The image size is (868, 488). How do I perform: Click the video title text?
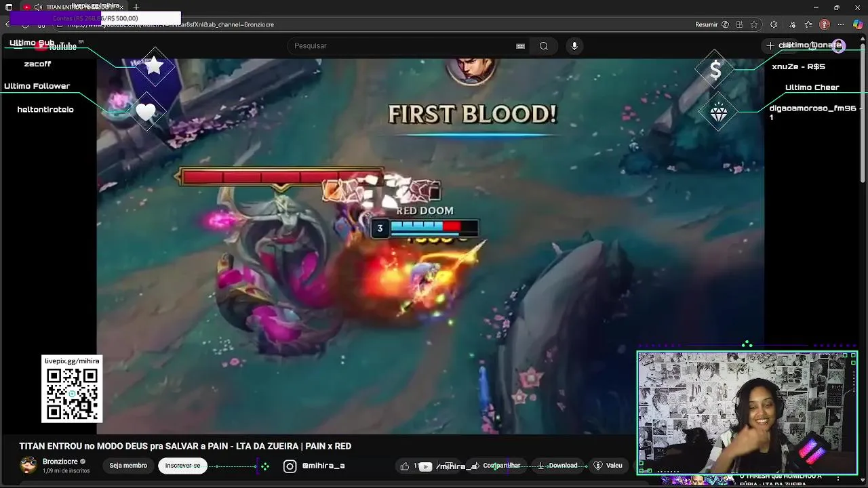(x=185, y=446)
